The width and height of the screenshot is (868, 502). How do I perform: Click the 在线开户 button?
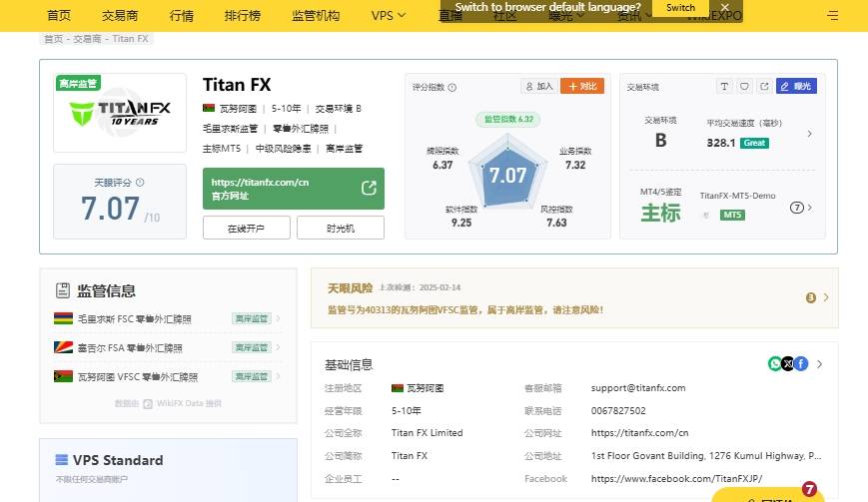click(247, 228)
